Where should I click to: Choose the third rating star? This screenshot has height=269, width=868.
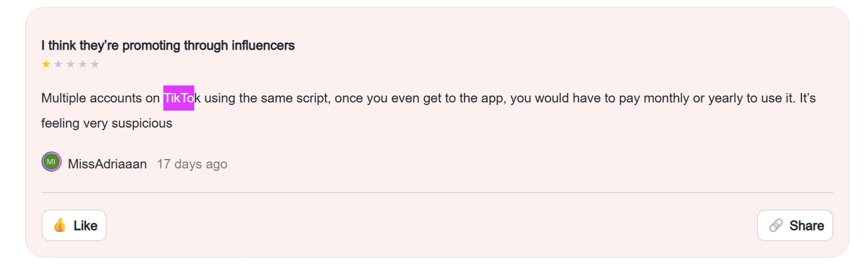click(70, 64)
